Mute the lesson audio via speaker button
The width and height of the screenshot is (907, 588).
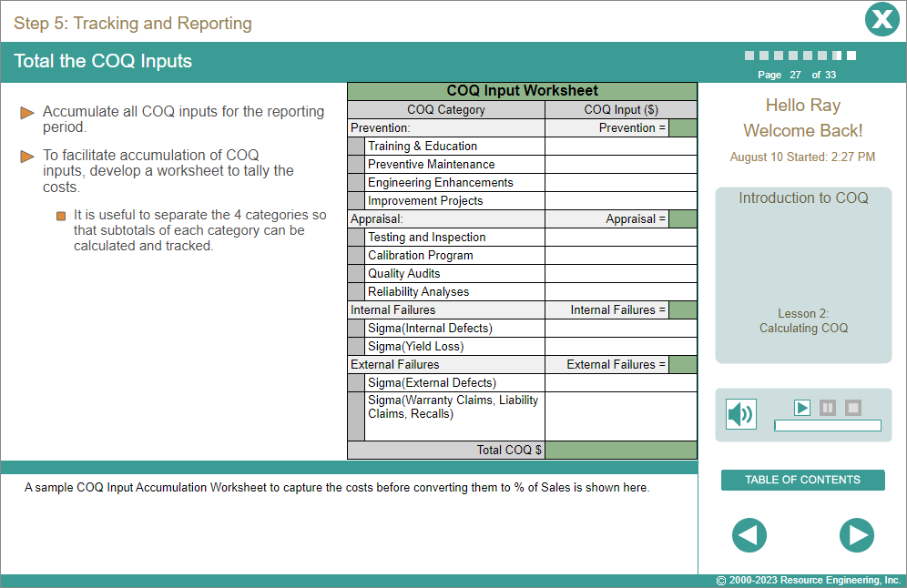(x=740, y=413)
